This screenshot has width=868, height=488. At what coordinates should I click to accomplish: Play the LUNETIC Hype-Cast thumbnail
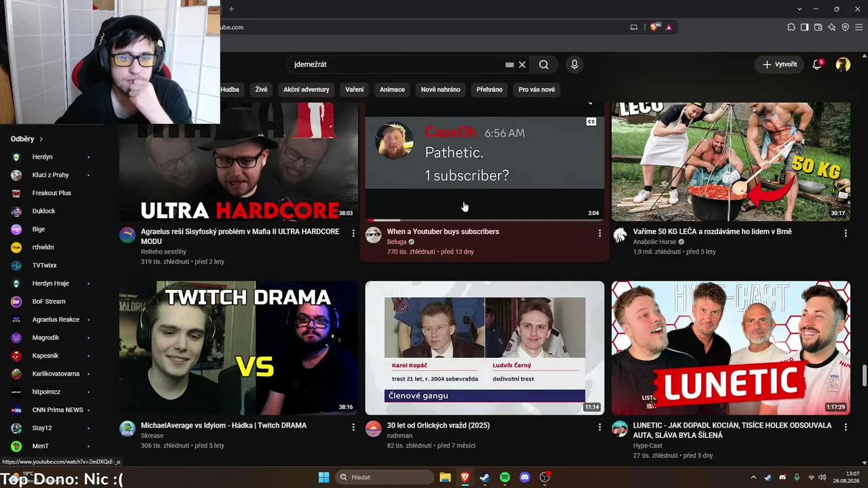click(x=731, y=348)
